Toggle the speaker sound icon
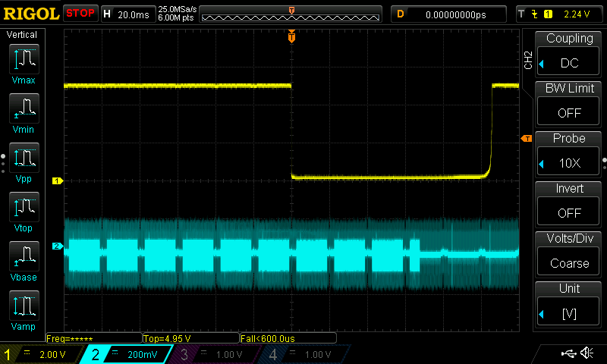 (587, 353)
